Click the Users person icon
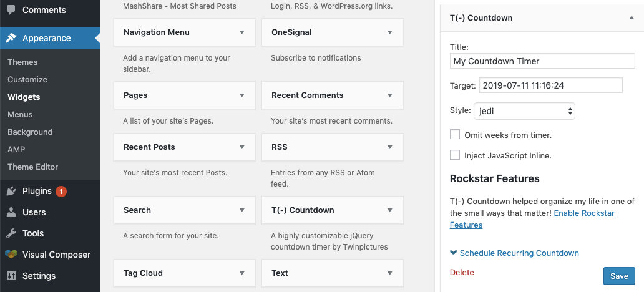Image resolution: width=644 pixels, height=292 pixels. (11, 212)
